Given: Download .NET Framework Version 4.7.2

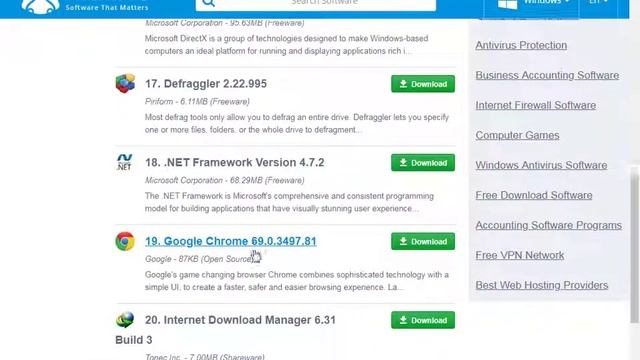Looking at the screenshot, I should (423, 162).
